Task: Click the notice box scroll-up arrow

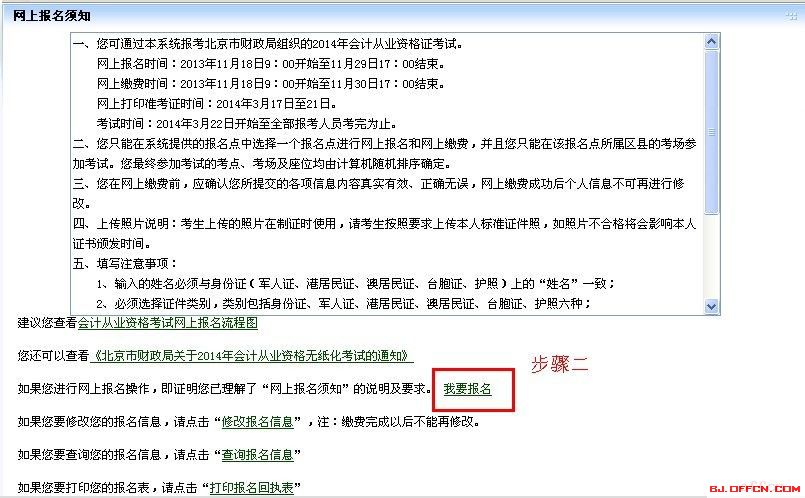Action: 712,41
